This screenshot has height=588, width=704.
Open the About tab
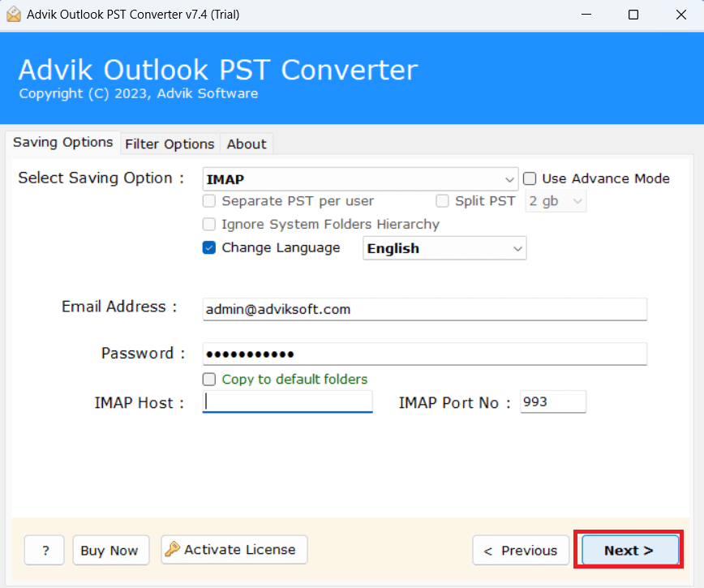247,144
